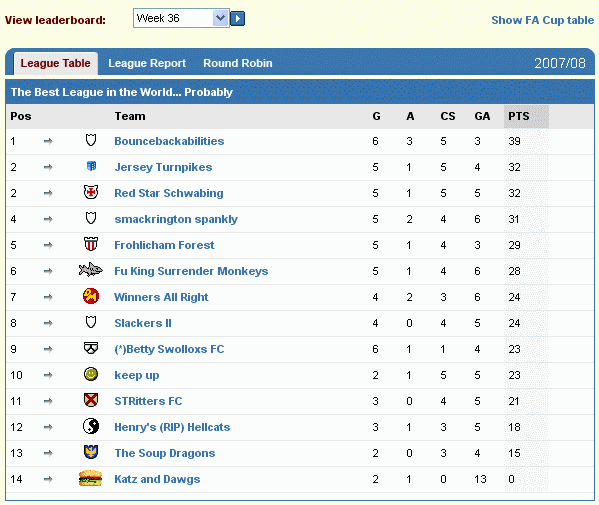Click the yin-yang badge of Henry's Hellcats

91,426
